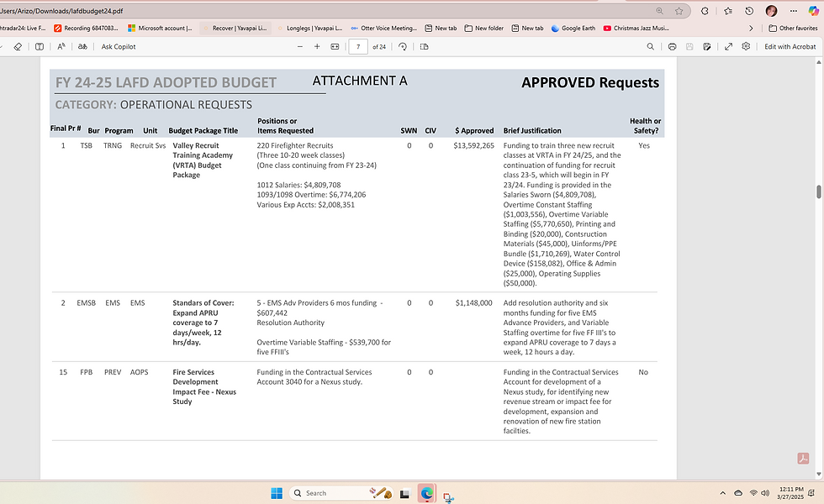Viewport: 824px width, 504px height.
Task: Show more favorites bar items chevron
Action: (751, 29)
